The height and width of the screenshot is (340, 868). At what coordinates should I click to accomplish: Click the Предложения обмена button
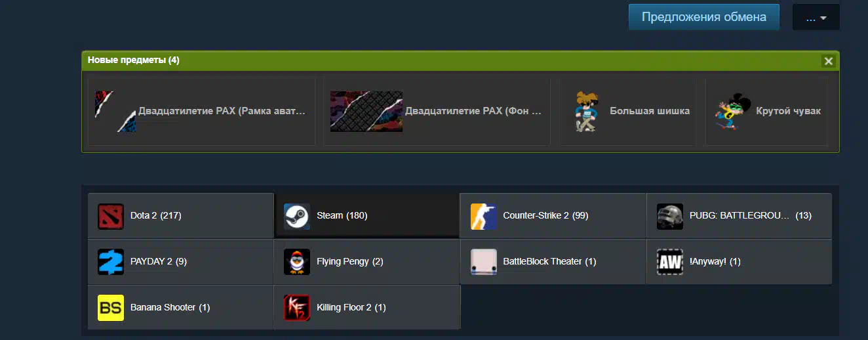tap(704, 17)
